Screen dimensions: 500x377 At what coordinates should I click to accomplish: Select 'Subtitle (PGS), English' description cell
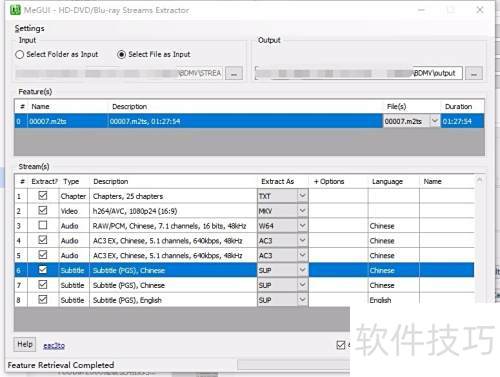pos(173,300)
